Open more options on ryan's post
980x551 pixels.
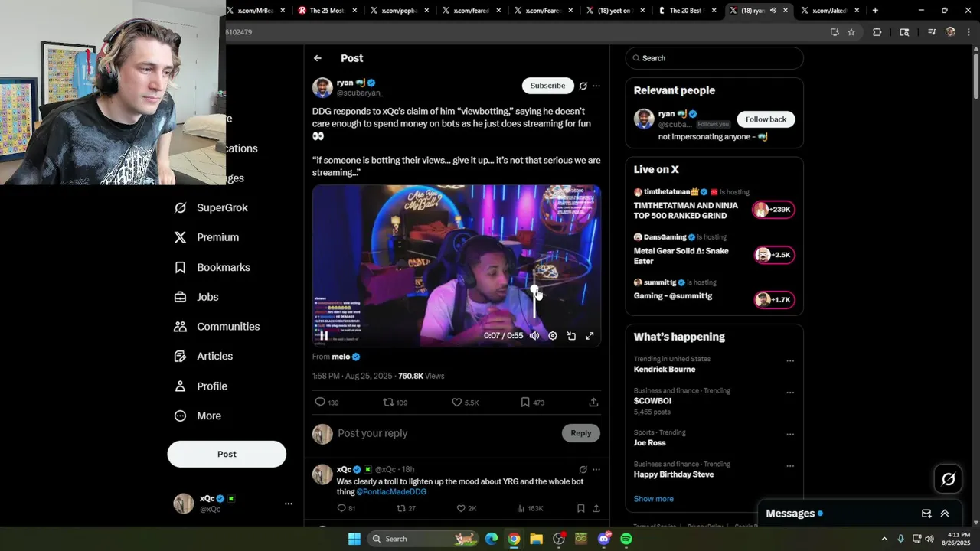point(596,86)
